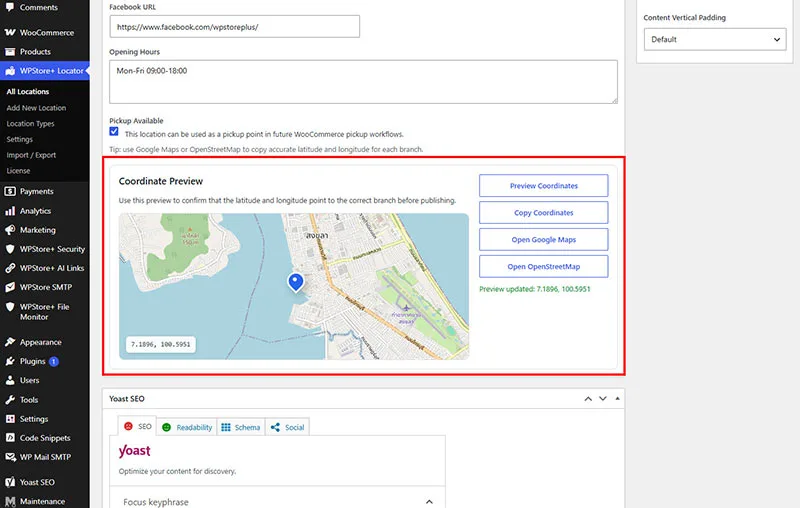This screenshot has width=800, height=508.
Task: Click the Appearance paintbrush icon
Action: tap(10, 342)
